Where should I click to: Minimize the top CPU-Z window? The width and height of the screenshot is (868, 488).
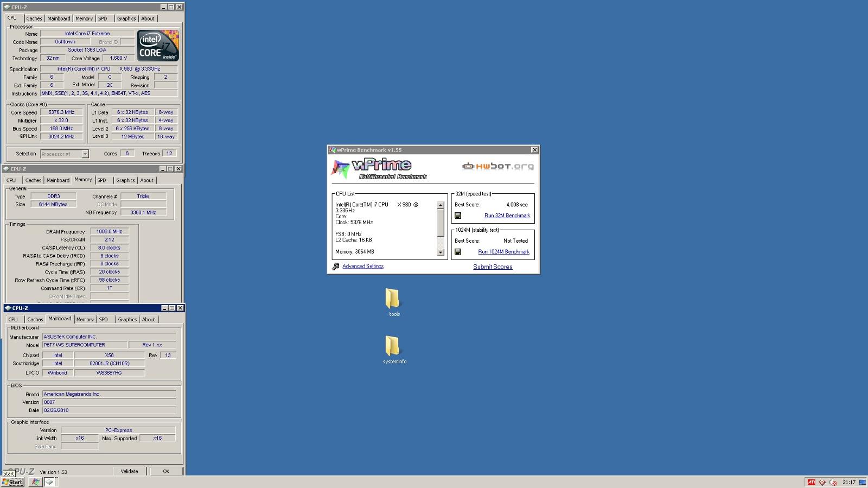point(164,7)
